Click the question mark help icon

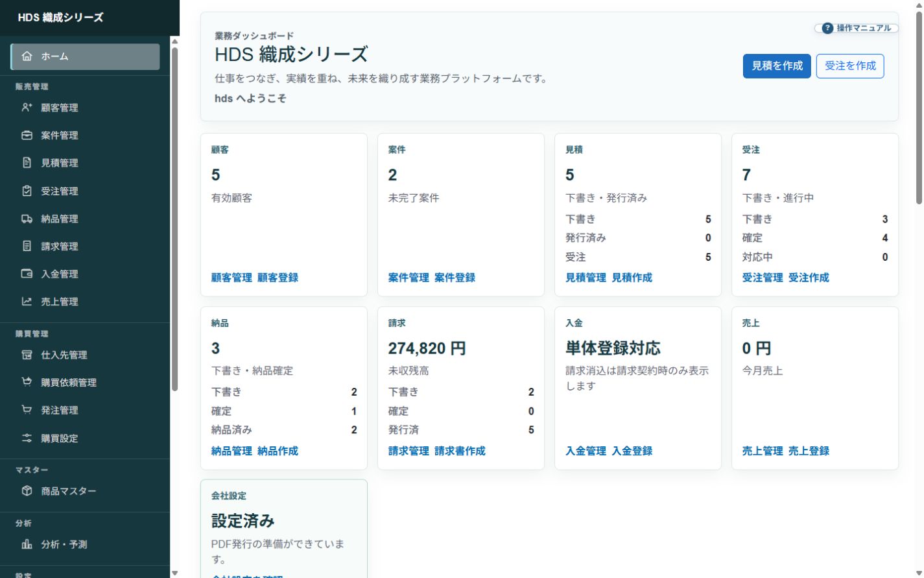(x=827, y=28)
